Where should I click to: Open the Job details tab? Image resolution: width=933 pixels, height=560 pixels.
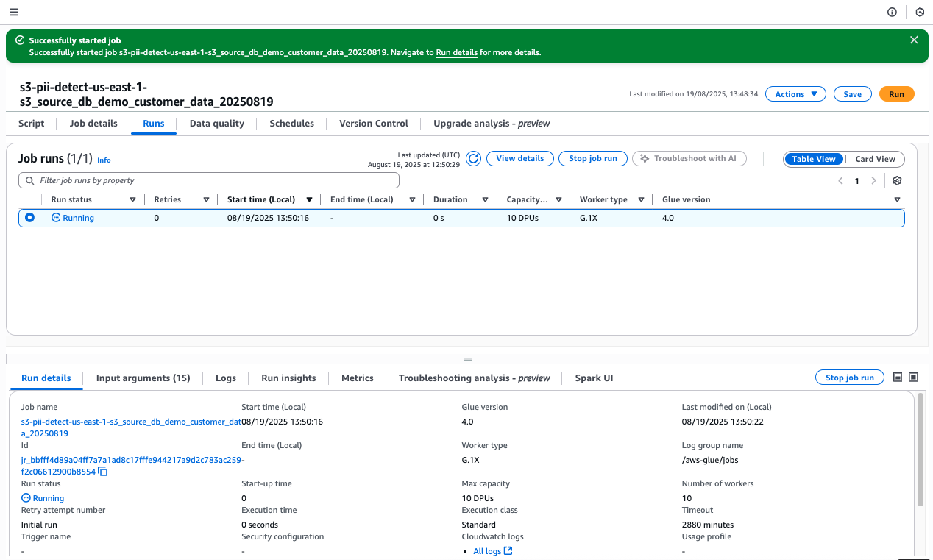pos(93,124)
